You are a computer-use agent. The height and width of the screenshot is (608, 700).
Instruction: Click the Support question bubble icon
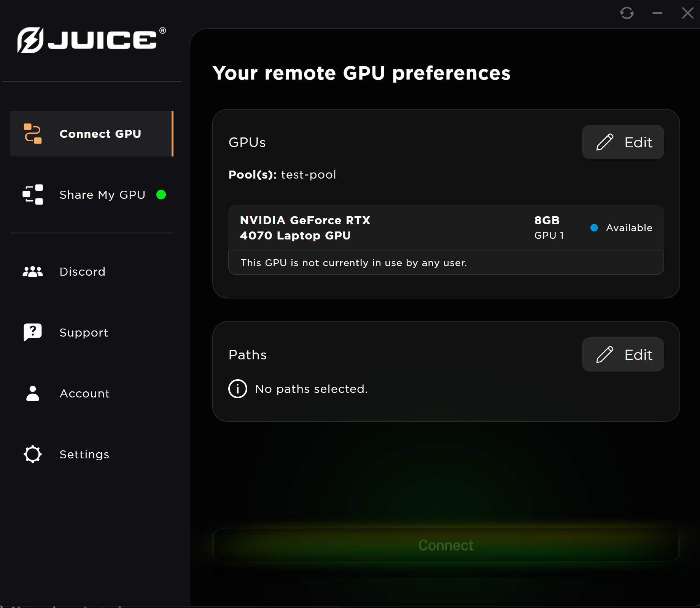(33, 332)
